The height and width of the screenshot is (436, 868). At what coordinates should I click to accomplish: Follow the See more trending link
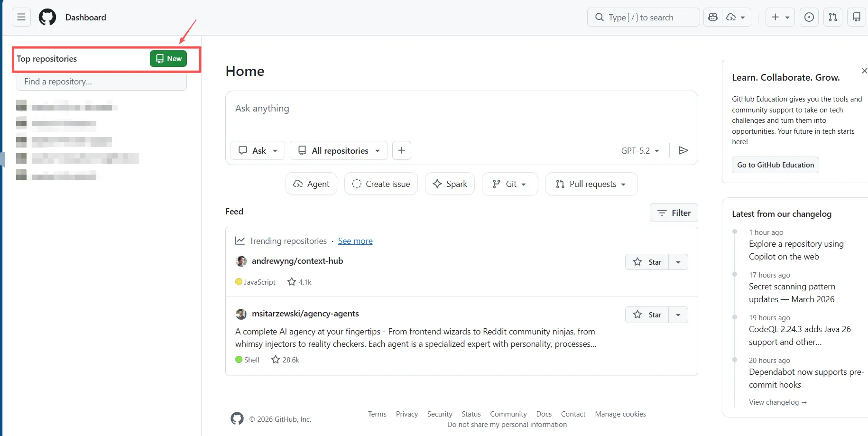(x=355, y=241)
